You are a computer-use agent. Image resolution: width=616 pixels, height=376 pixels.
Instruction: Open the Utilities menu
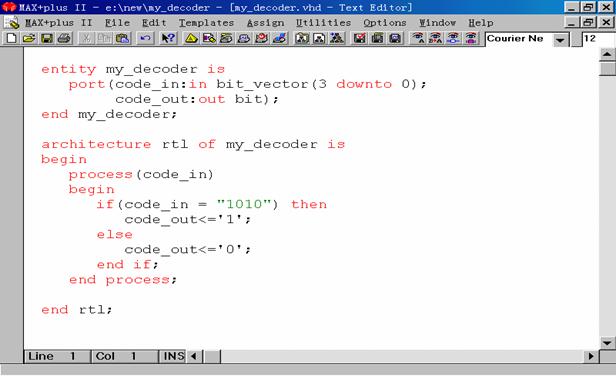(323, 23)
